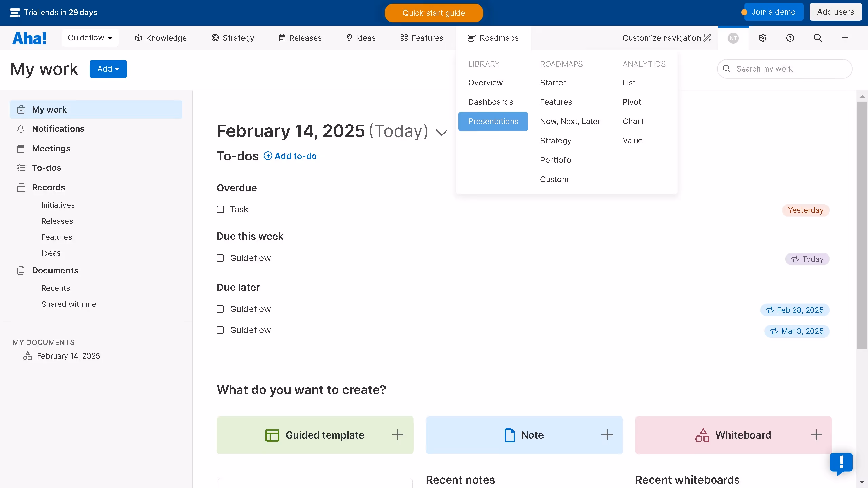
Task: Check the Guideflow to-do due this week
Action: click(220, 258)
